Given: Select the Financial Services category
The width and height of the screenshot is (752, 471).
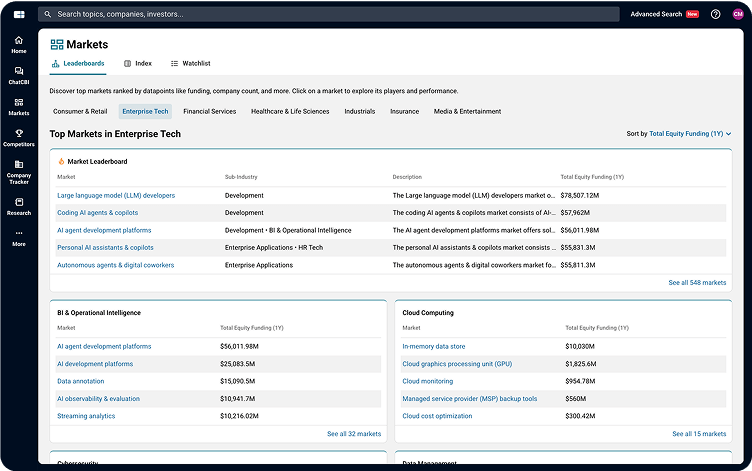Looking at the screenshot, I should coord(209,111).
